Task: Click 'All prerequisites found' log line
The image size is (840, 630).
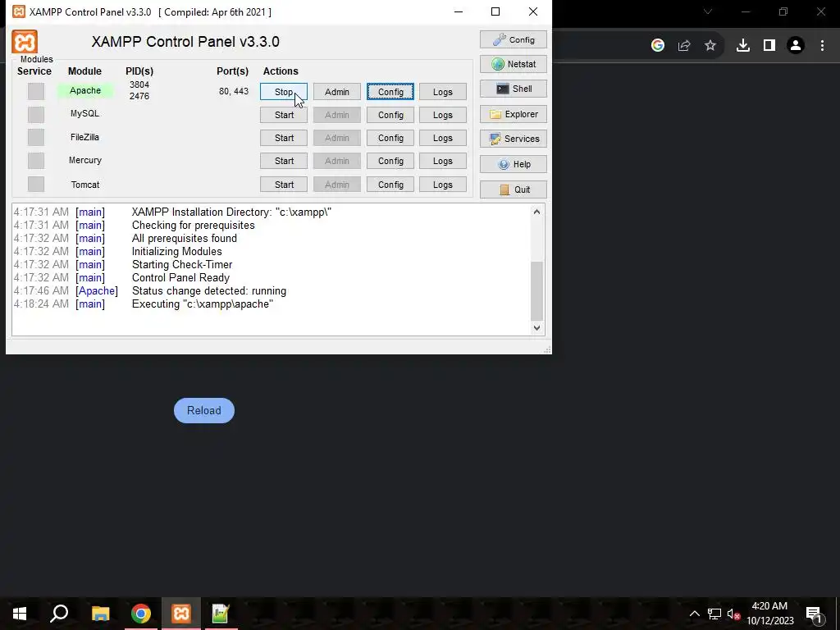Action: click(185, 239)
